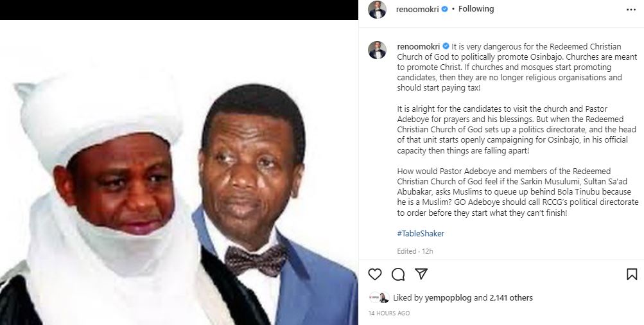
Task: Click the 14 HOURS AGO timestamp
Action: click(389, 313)
